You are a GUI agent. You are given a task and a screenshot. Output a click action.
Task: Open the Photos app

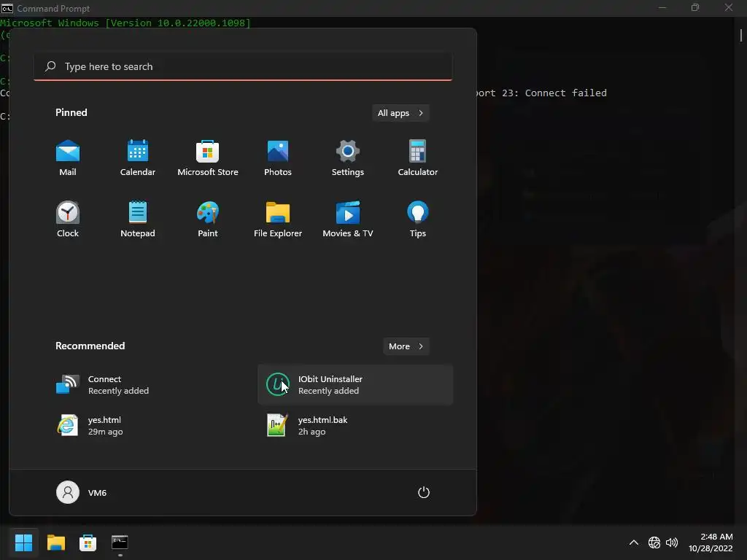tap(278, 158)
